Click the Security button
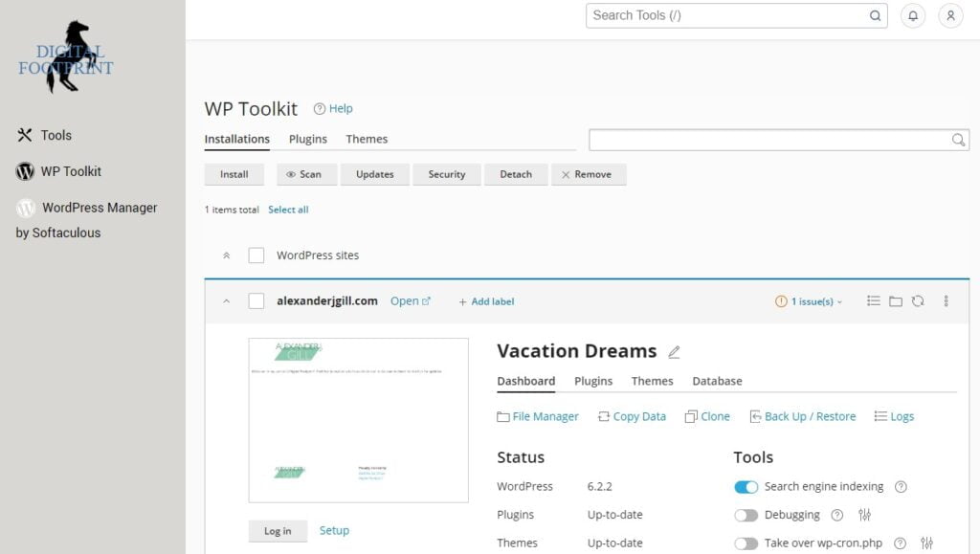This screenshot has height=554, width=980. tap(447, 174)
